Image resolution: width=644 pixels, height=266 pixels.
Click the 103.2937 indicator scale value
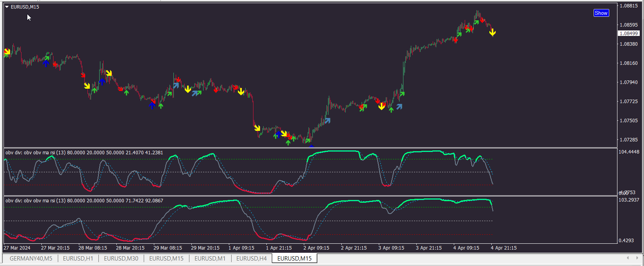(629, 200)
